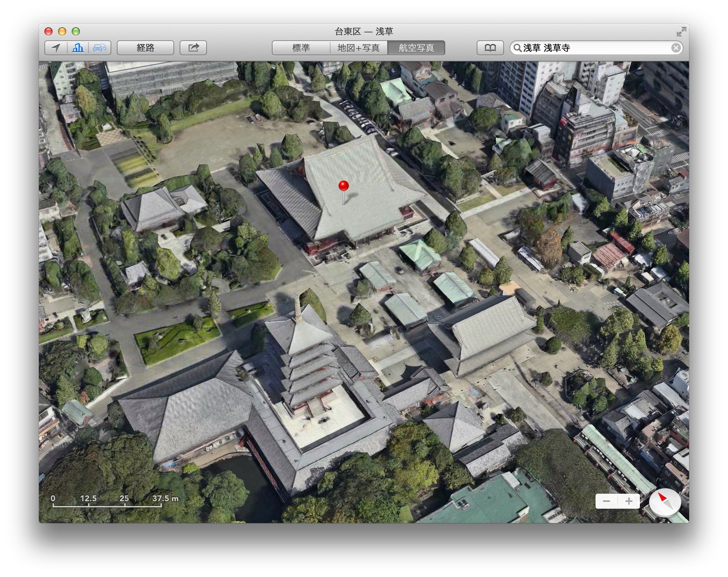The image size is (728, 577).
Task: Click the current location arrow icon
Action: coord(56,48)
